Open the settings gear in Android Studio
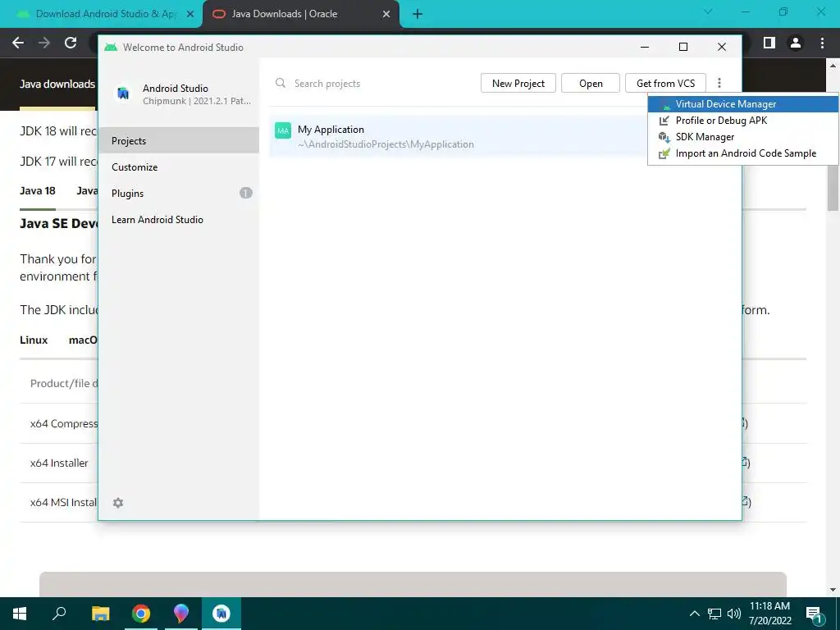840x630 pixels. [118, 503]
